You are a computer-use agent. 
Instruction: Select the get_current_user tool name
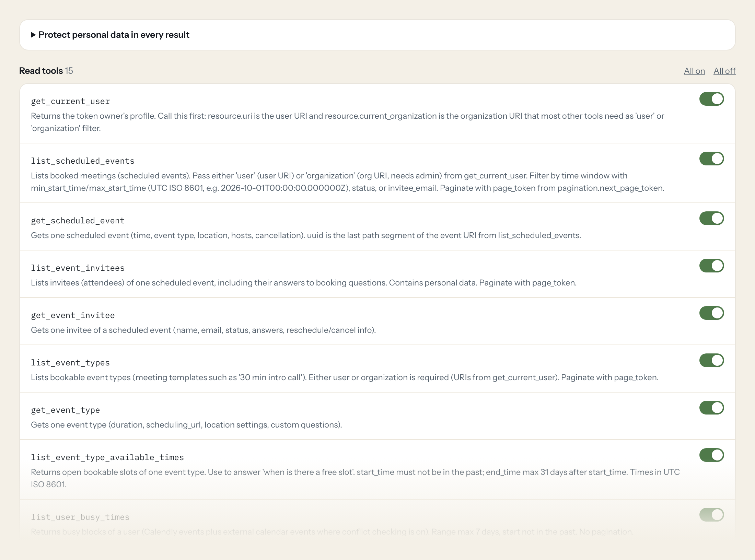tap(70, 101)
